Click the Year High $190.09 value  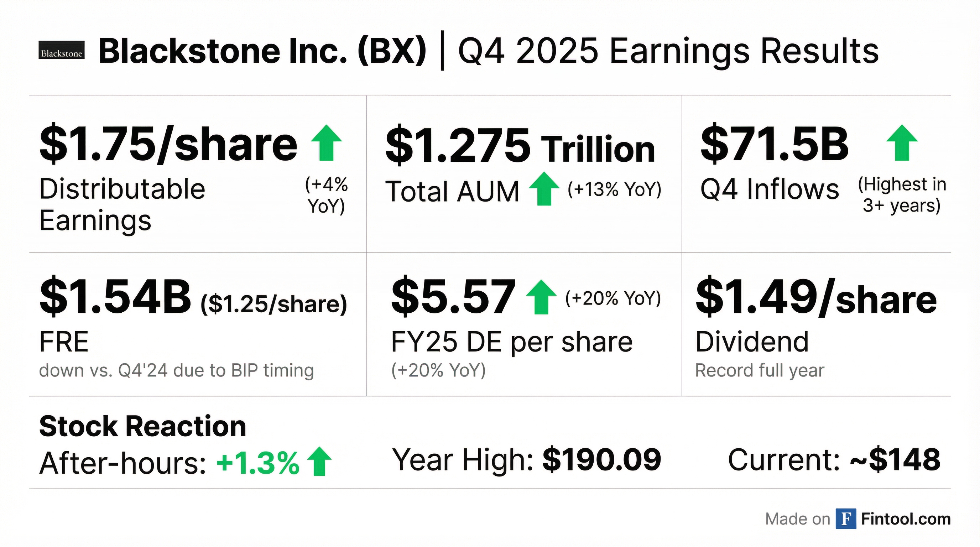(601, 459)
